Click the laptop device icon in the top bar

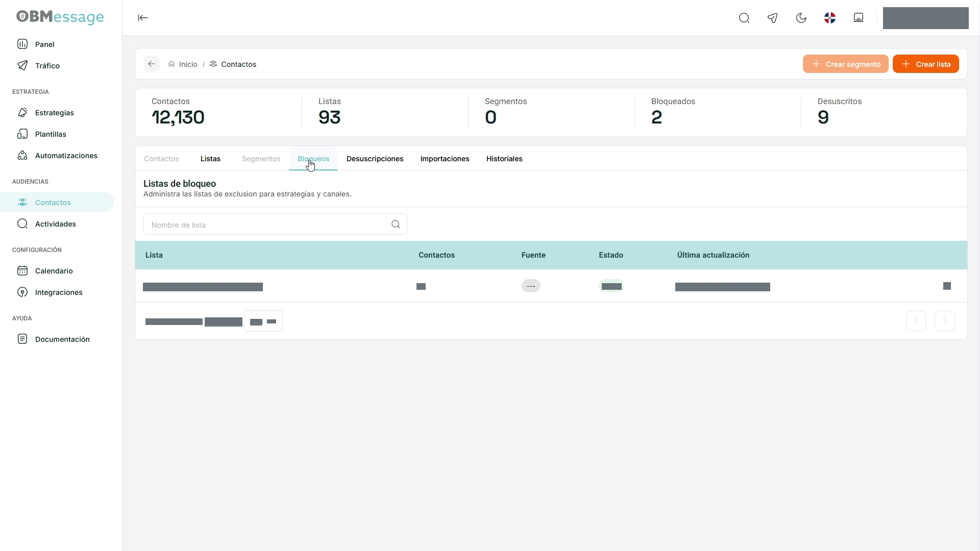point(859,18)
